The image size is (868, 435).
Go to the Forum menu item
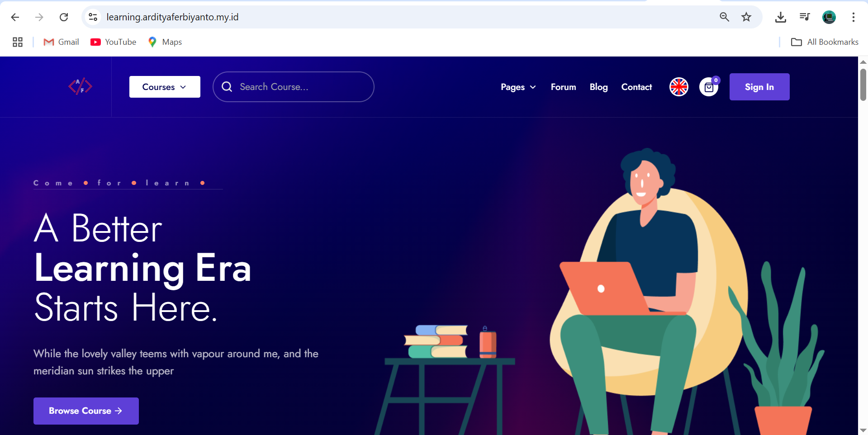[x=564, y=87]
